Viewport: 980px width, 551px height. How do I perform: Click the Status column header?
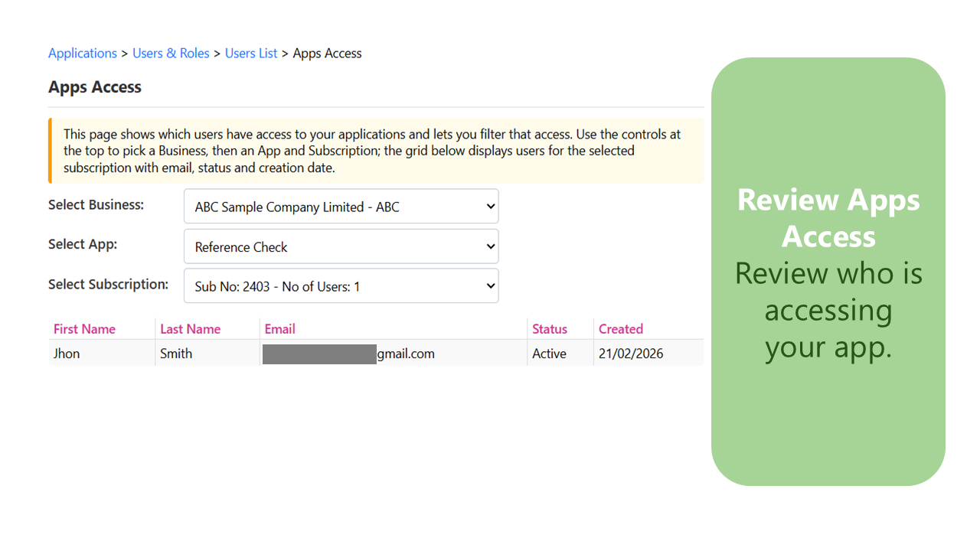pos(549,328)
